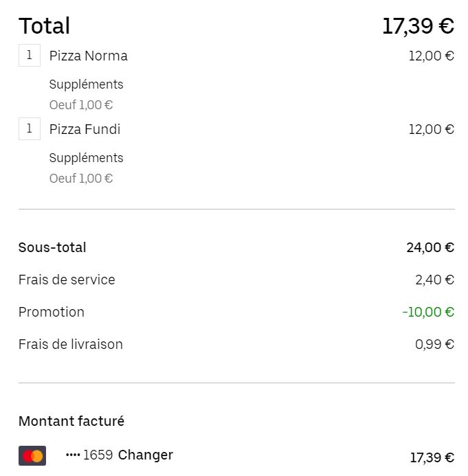This screenshot has width=468, height=476.
Task: Click the 17,39 € billed amount beside card
Action: (x=432, y=457)
